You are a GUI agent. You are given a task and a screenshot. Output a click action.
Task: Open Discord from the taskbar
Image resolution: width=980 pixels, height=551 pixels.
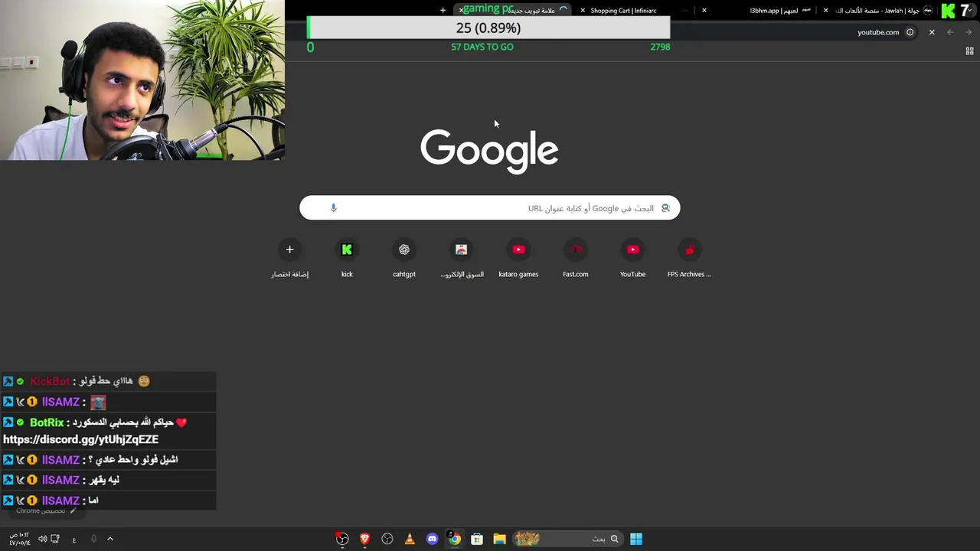pos(432,539)
